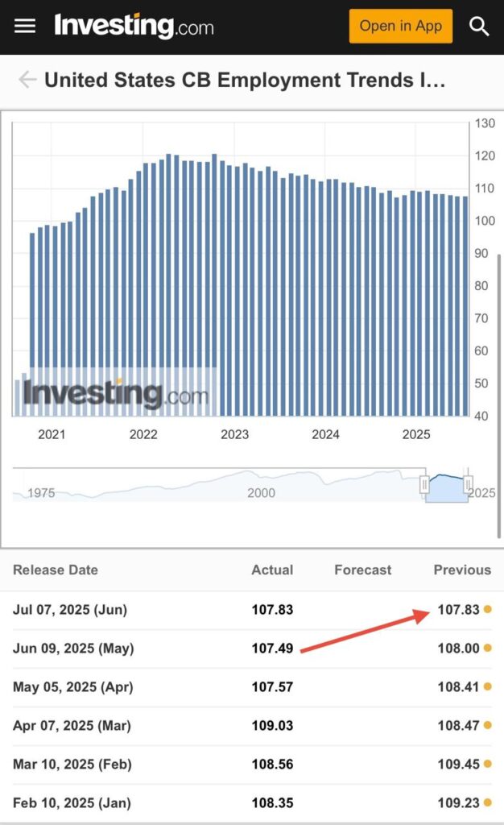Image resolution: width=504 pixels, height=825 pixels.
Task: Click the 2021 label on chart axis
Action: (52, 434)
